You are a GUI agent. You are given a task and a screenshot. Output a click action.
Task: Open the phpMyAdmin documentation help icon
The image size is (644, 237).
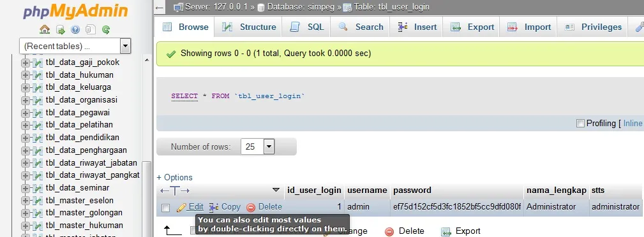[75, 29]
